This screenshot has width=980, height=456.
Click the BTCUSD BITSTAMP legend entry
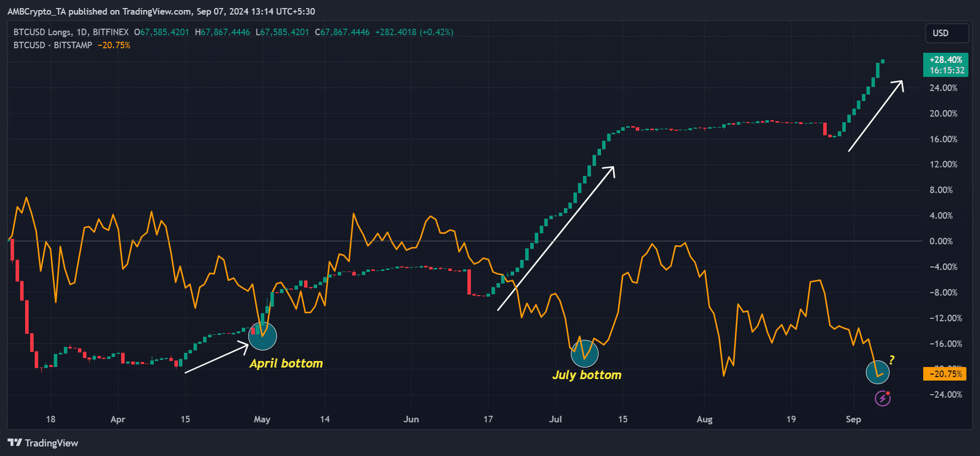pyautogui.click(x=53, y=45)
